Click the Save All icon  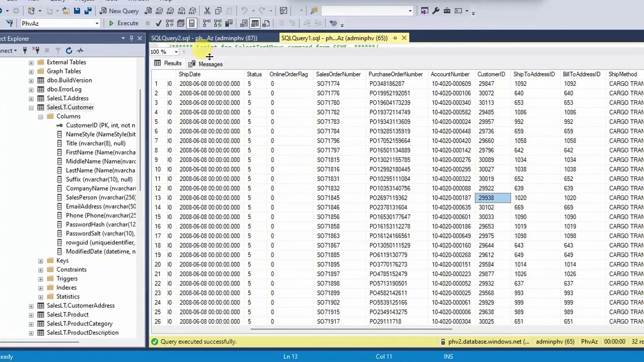[88, 11]
